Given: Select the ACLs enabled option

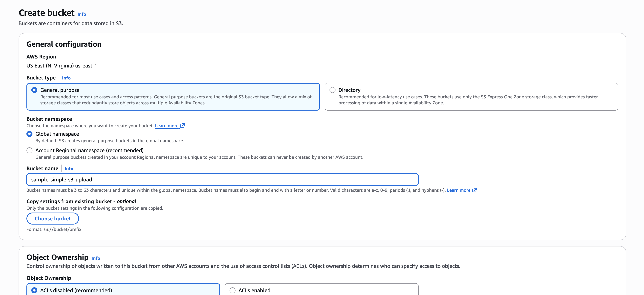Looking at the screenshot, I should click(233, 290).
